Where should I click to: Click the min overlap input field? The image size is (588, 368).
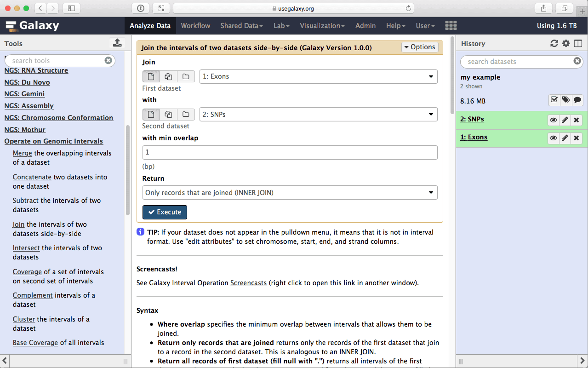coord(290,153)
